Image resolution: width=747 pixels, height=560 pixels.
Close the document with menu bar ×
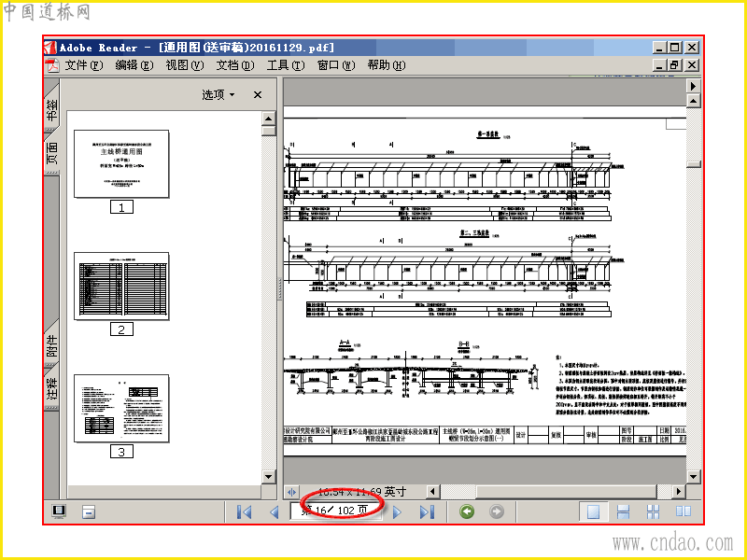[x=692, y=65]
